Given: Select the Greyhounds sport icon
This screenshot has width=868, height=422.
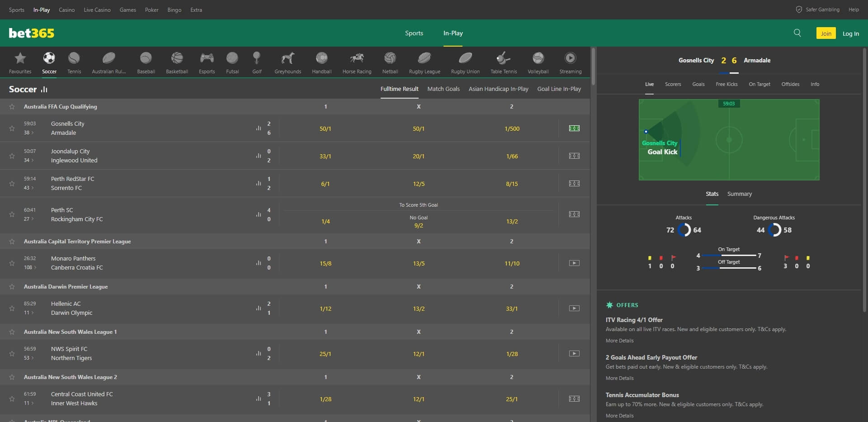Looking at the screenshot, I should (287, 62).
